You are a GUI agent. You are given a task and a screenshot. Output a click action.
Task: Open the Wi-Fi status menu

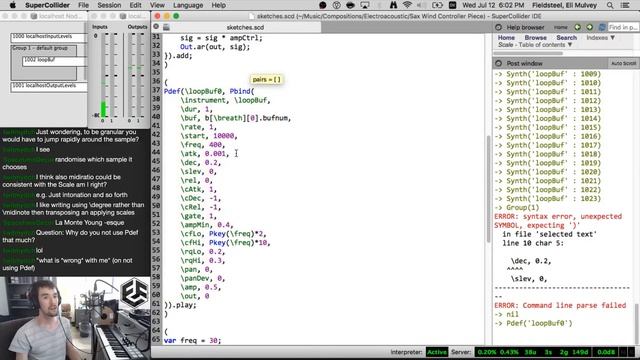407,5
